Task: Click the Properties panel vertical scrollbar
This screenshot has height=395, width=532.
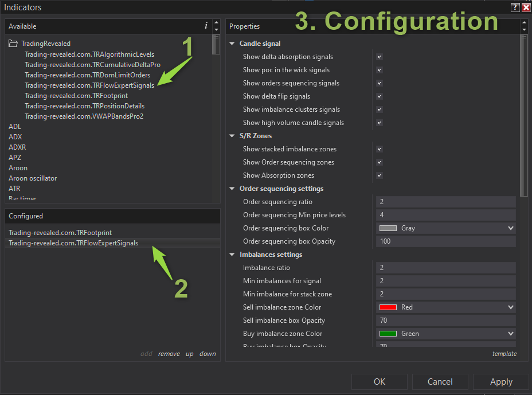Action: coord(524,115)
